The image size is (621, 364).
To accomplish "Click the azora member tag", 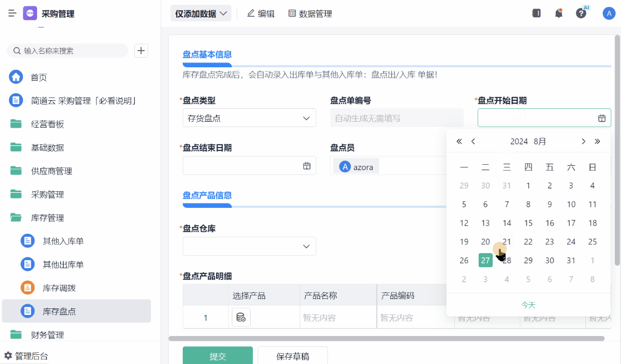I will point(356,167).
